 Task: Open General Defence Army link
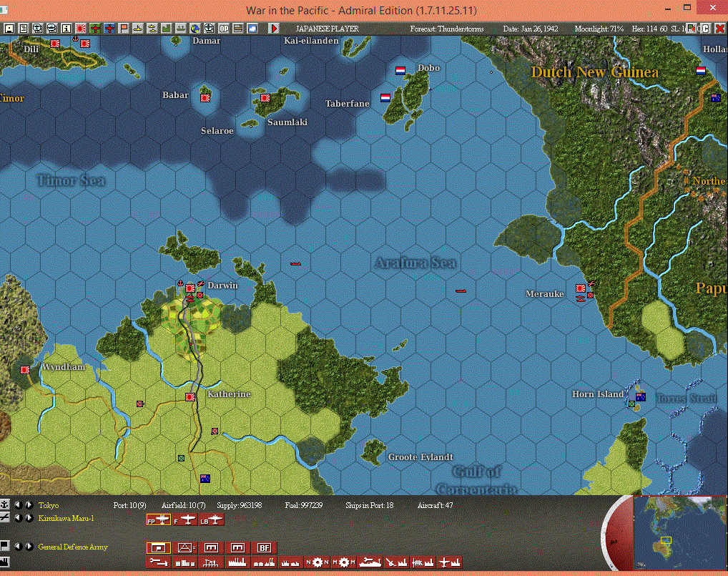tap(73, 547)
